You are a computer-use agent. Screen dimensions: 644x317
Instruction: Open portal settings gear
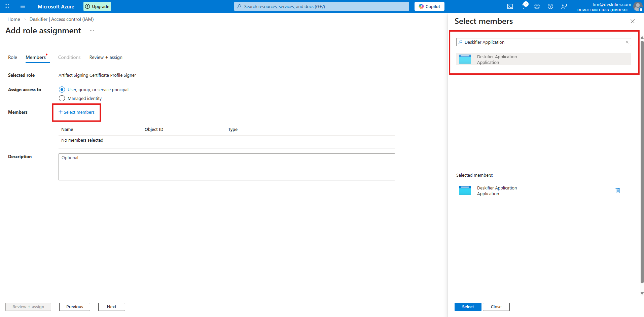point(537,6)
